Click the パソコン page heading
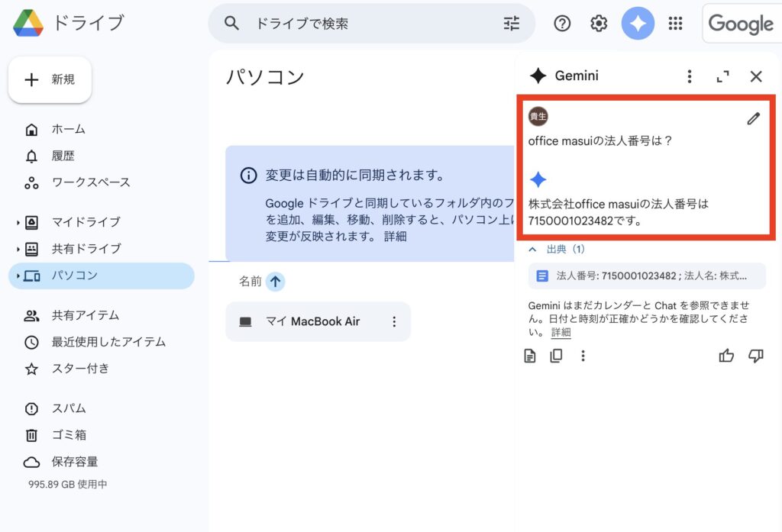 pos(265,77)
